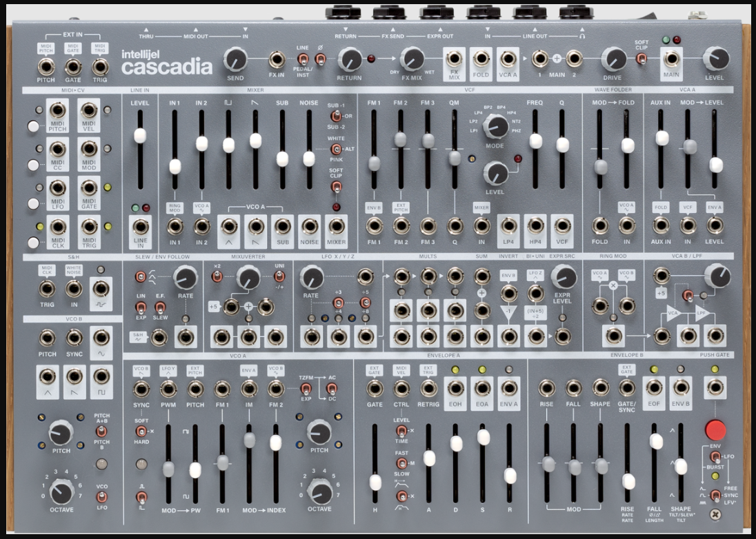Click the LFO RATE knob
Image resolution: width=756 pixels, height=539 pixels.
pyautogui.click(x=312, y=277)
